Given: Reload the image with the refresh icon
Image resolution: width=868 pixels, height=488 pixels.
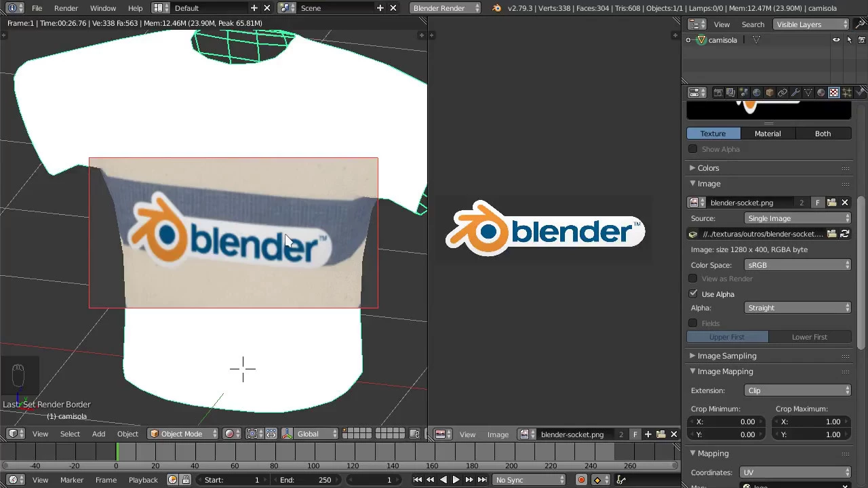Looking at the screenshot, I should (845, 234).
